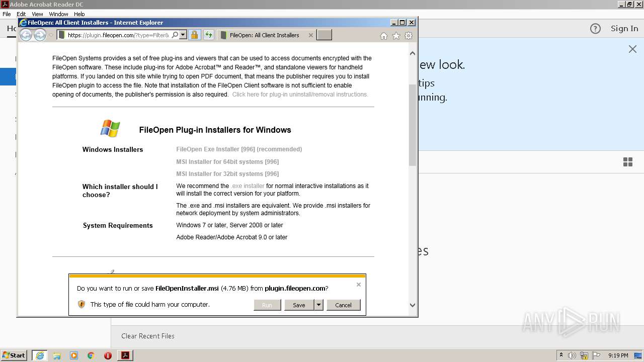Image resolution: width=644 pixels, height=362 pixels.
Task: Open the Windows Start menu
Action: [x=14, y=355]
